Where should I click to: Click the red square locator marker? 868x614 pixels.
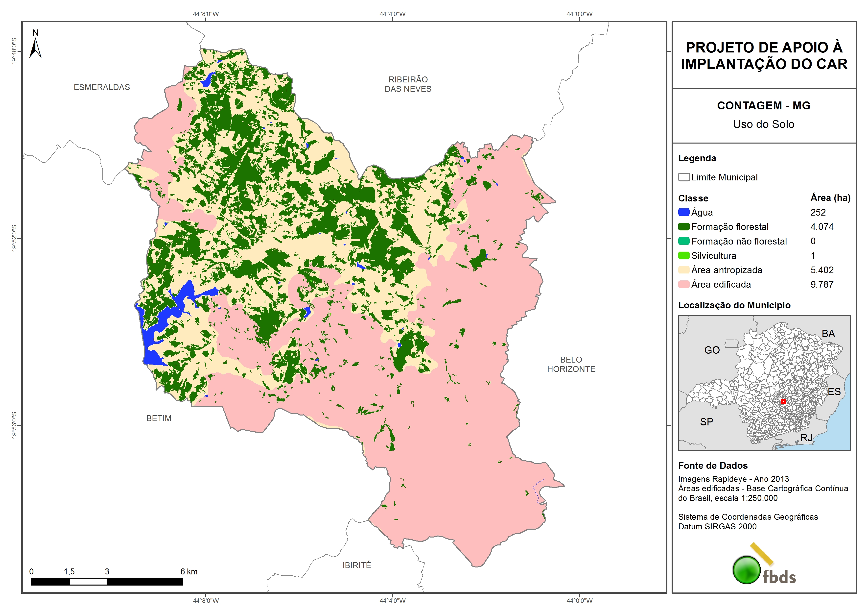tap(783, 401)
